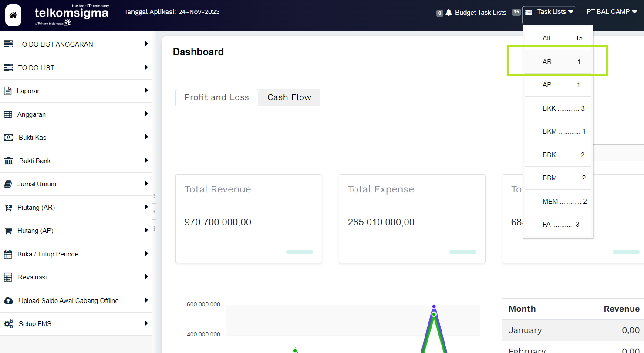Click the Revaluasi calculator icon
Viewport: 644px width, 353px height.
click(x=8, y=277)
